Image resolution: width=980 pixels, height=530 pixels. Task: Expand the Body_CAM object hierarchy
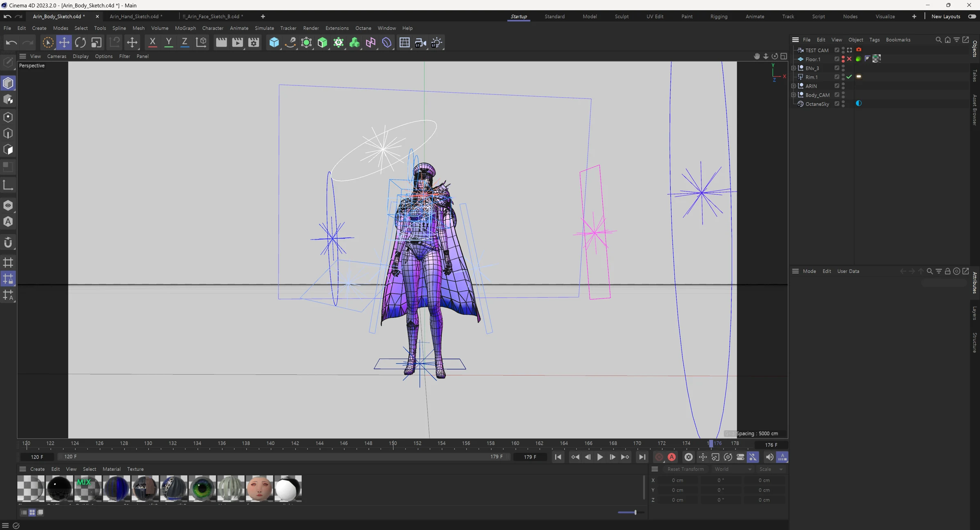[x=793, y=95]
